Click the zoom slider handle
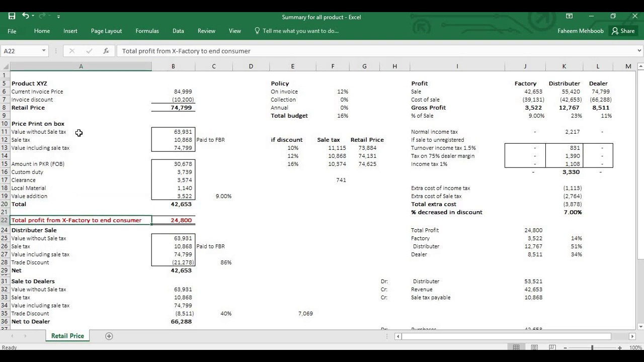This screenshot has width=644, height=362. click(592, 347)
